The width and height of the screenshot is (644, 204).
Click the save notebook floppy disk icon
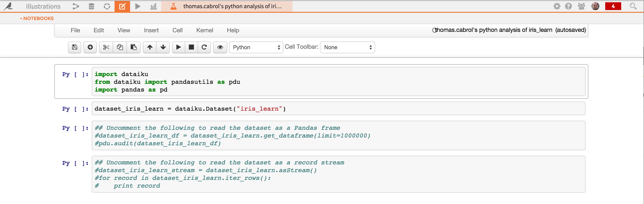(74, 47)
